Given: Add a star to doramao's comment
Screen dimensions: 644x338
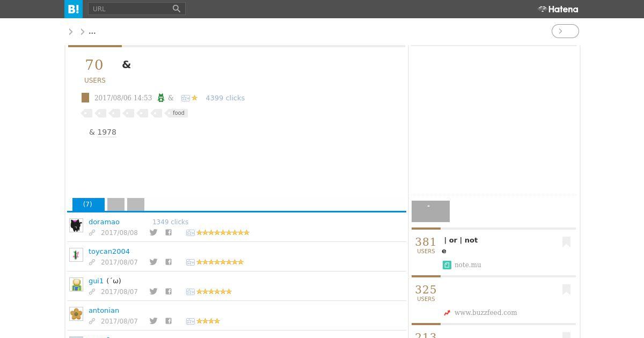Looking at the screenshot, I should [190, 233].
